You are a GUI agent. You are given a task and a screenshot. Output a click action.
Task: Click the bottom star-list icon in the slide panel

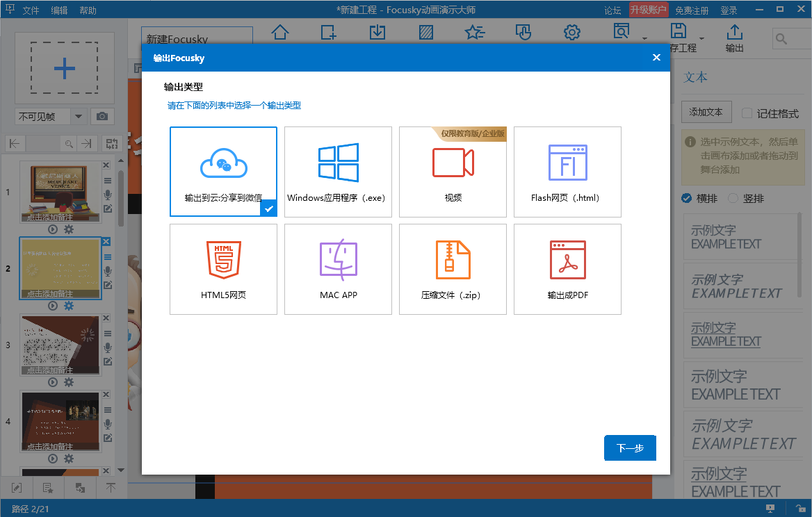pyautogui.click(x=48, y=488)
